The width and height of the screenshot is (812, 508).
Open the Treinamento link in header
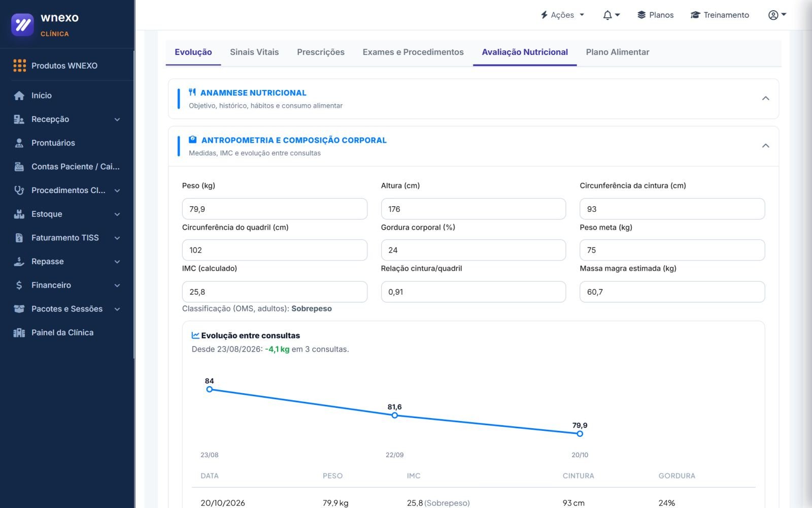tap(720, 15)
